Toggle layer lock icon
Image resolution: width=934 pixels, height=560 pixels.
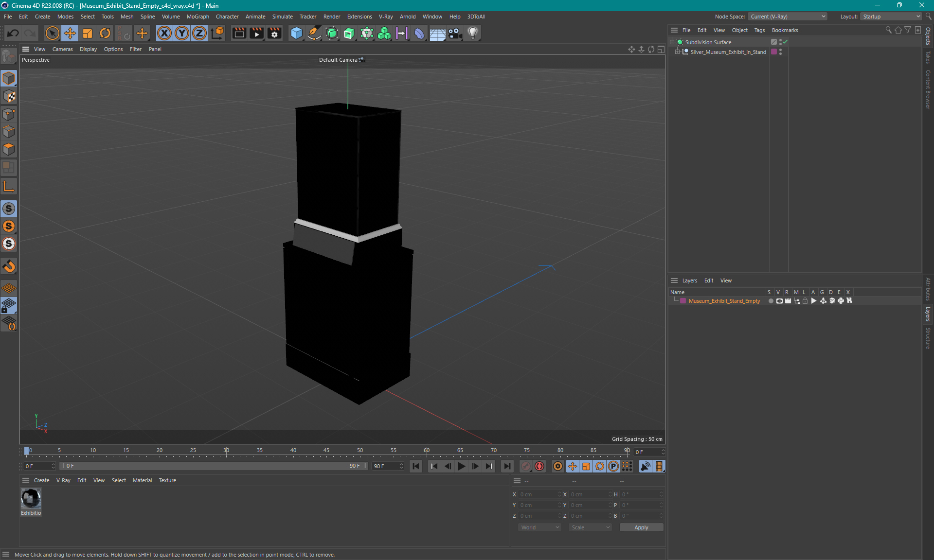[x=805, y=301]
